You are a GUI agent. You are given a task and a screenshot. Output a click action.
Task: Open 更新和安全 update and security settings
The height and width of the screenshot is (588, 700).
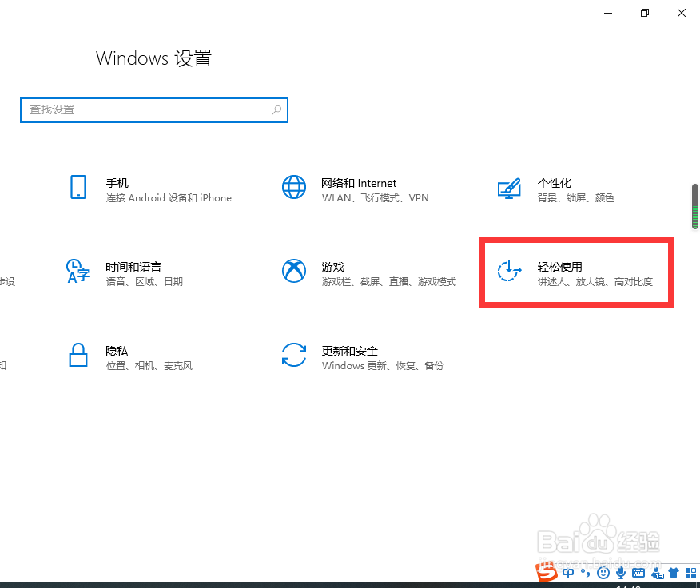click(x=363, y=357)
